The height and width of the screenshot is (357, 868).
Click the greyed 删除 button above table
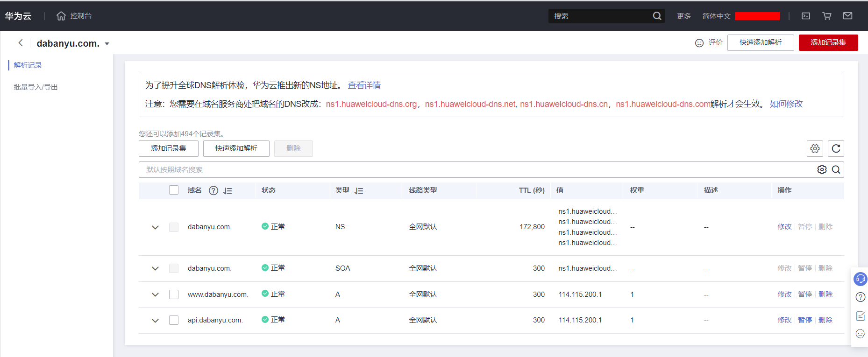point(293,148)
